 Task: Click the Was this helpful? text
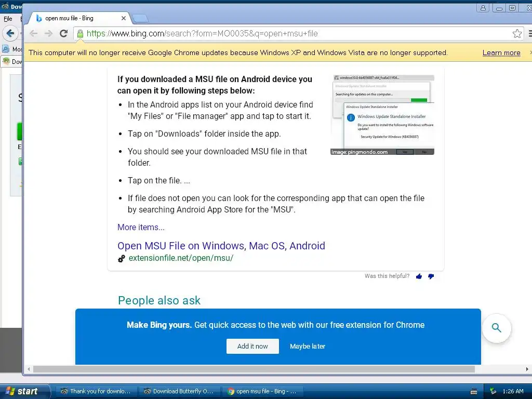(x=387, y=276)
